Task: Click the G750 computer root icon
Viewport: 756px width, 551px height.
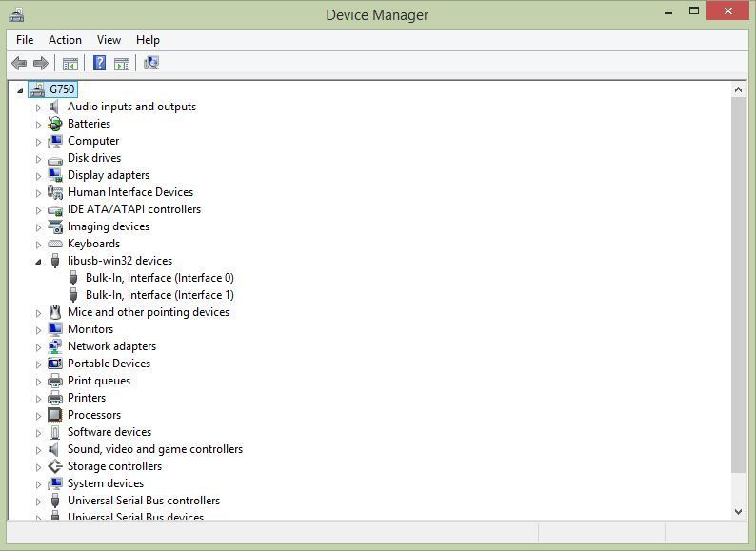Action: coord(36,89)
